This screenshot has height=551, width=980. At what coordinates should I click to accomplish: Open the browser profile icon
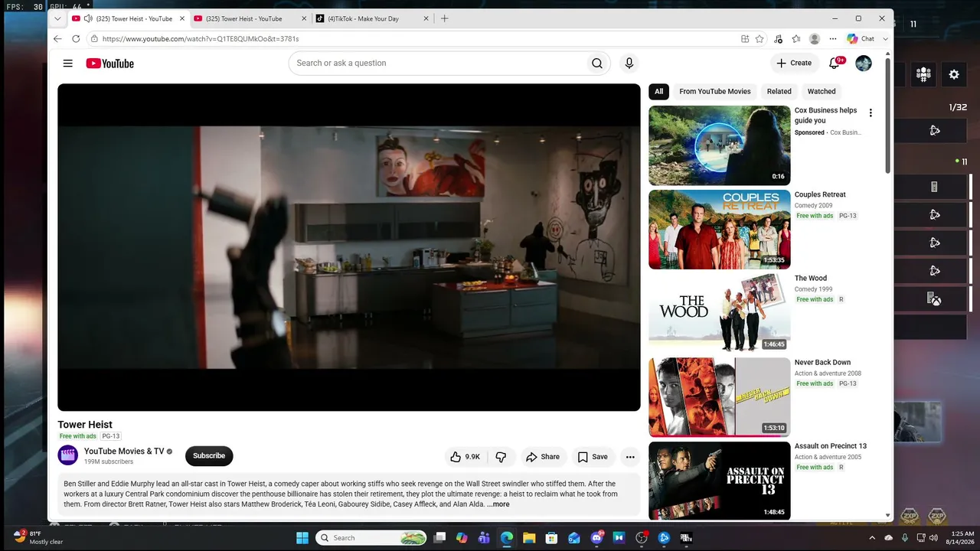coord(815,39)
